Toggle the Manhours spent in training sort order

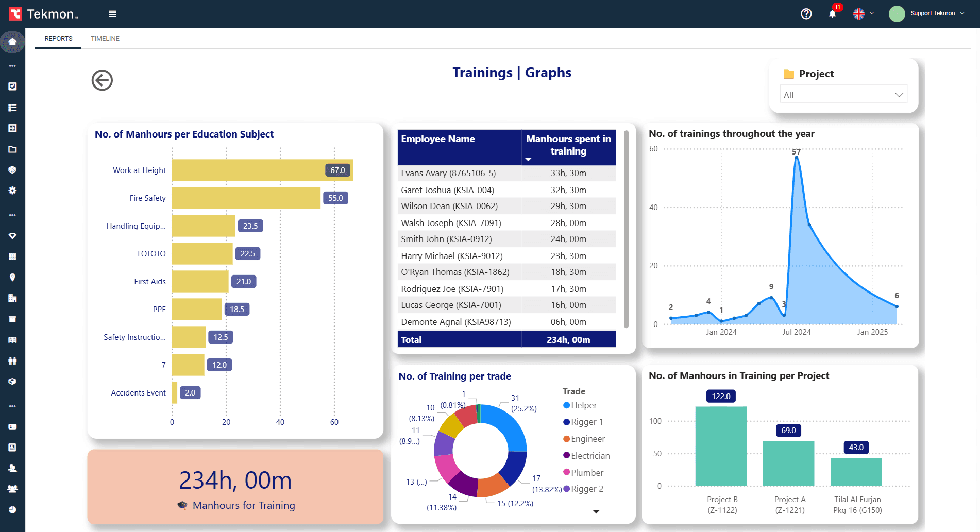coord(528,159)
